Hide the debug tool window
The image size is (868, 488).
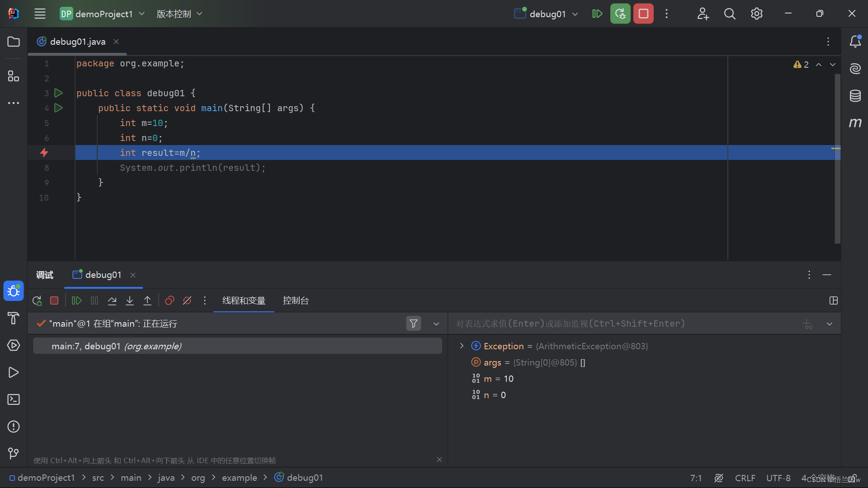pyautogui.click(x=827, y=275)
